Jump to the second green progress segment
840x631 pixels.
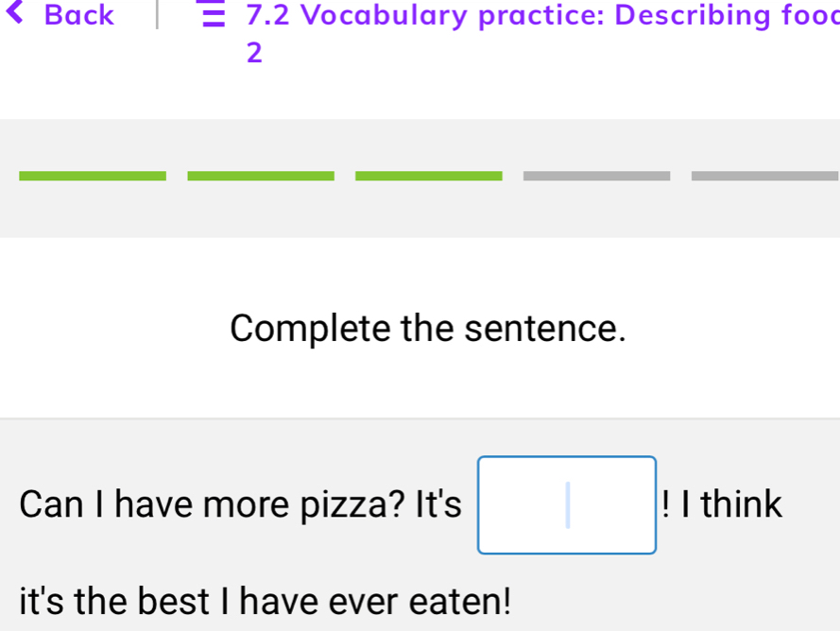click(x=261, y=175)
